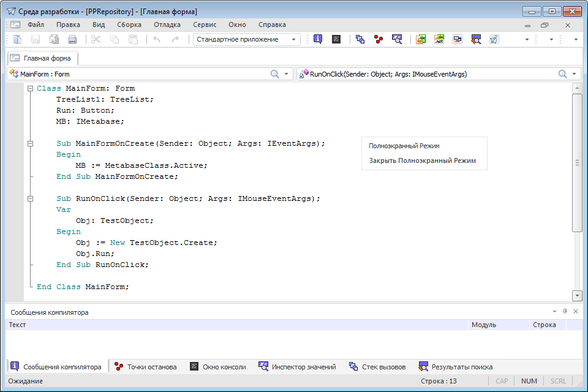Screen dimensions: 588x392
Task: Click the compiler messages icon in the toolbar
Action: point(318,39)
